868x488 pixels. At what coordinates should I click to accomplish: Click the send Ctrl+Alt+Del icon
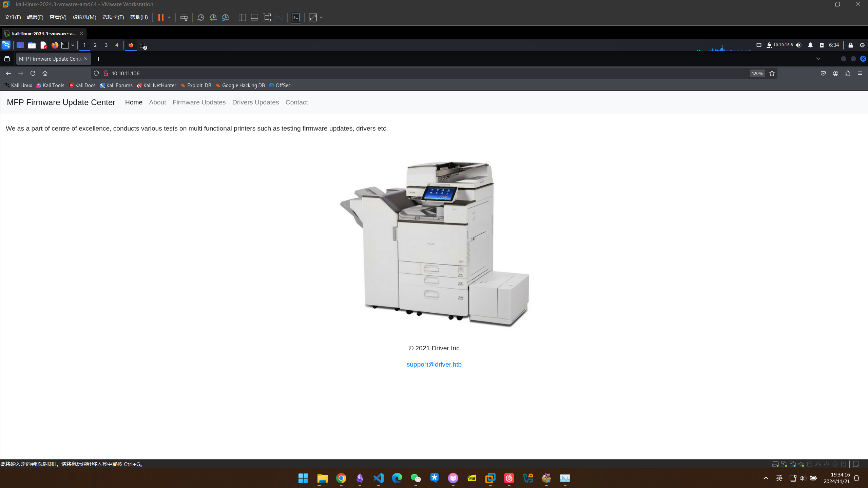[184, 18]
